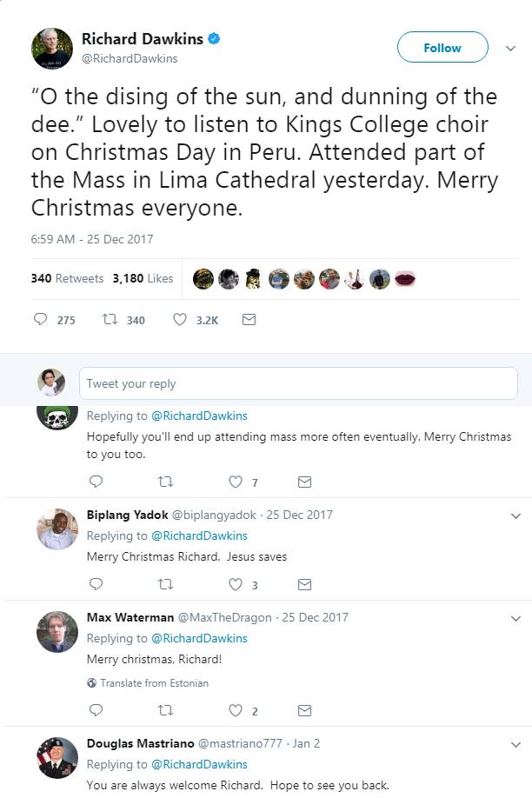Click envelope icon under Max Waterman's reply
Image resolution: width=532 pixels, height=798 pixels.
point(304,710)
